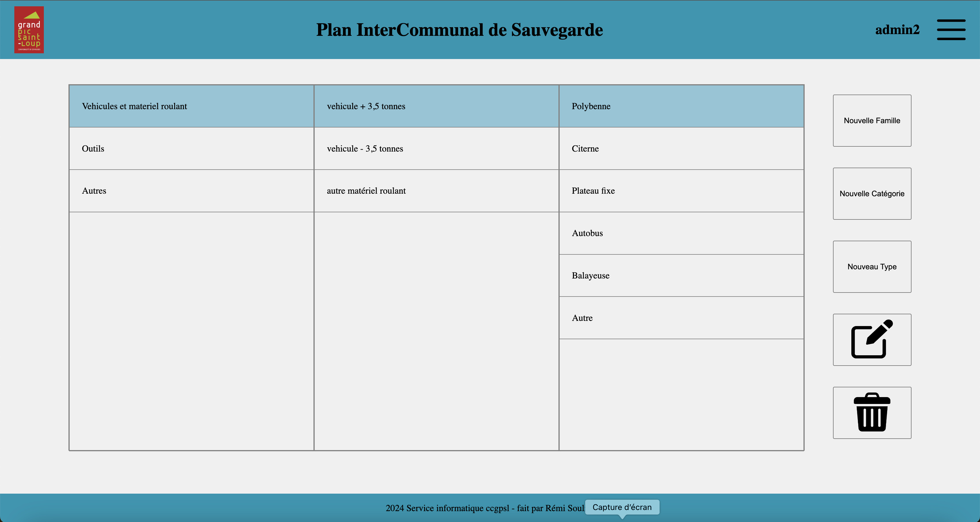Select the Plateau fixe type

tap(681, 191)
